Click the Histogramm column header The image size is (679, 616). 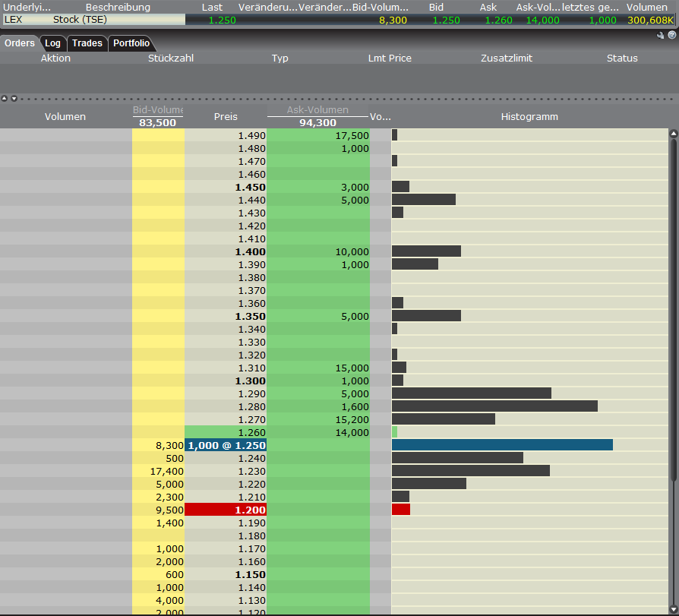click(x=529, y=116)
